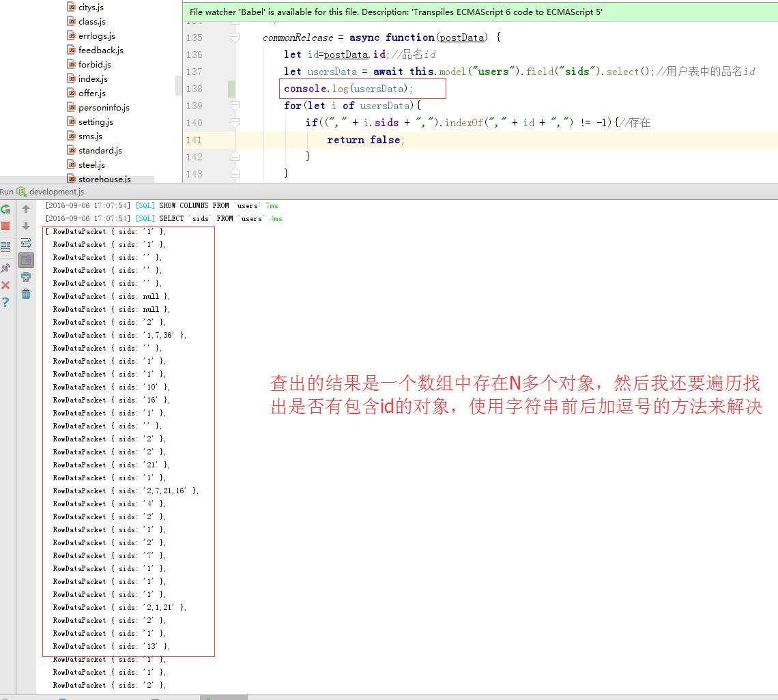Go up the stack trace with the up arrow
Screen dimensions: 778x700
click(x=26, y=209)
